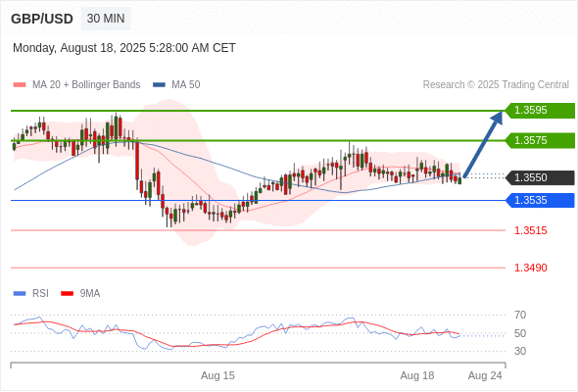Click the RSI 30 level label

tap(520, 351)
